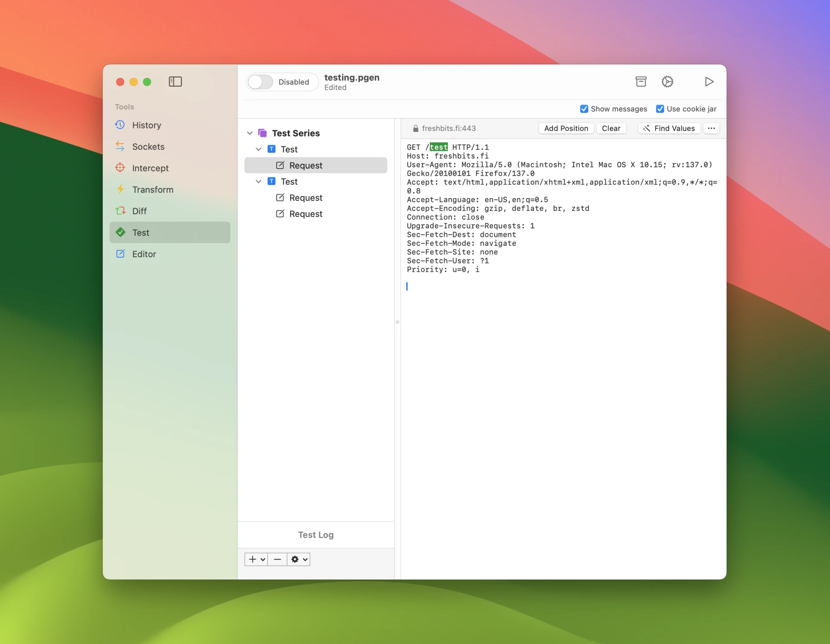830x644 pixels.
Task: Open the gear settings icon in toolbar
Action: [x=667, y=82]
